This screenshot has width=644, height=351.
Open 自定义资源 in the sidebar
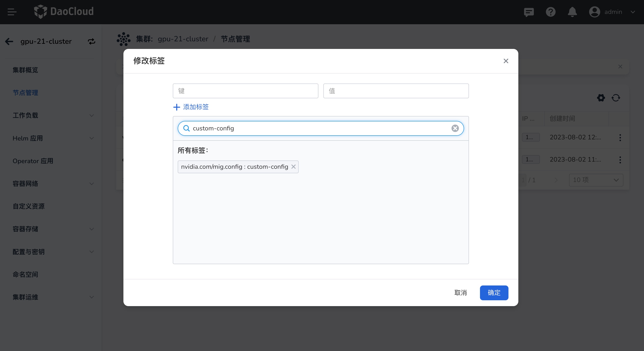coord(28,206)
